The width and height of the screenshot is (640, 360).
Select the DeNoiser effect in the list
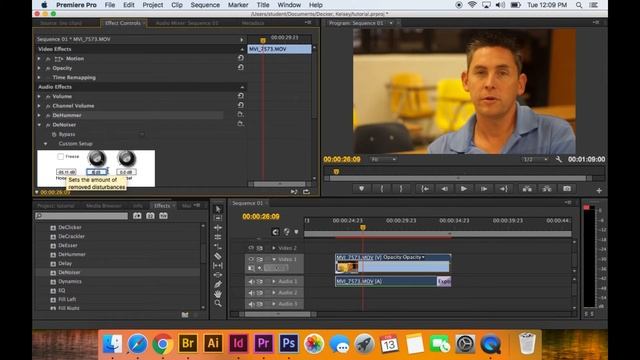tap(69, 272)
